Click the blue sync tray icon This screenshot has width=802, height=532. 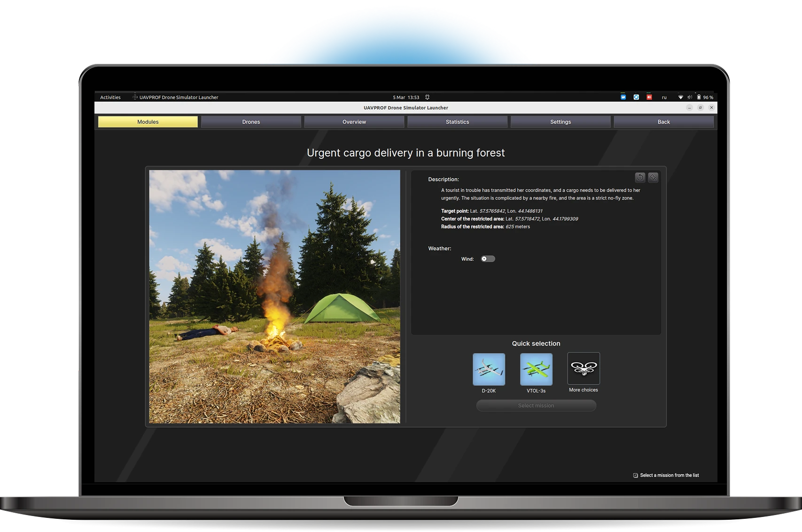pyautogui.click(x=636, y=97)
